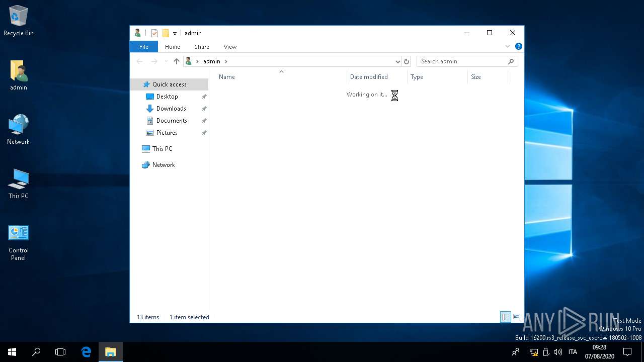Screen dimensions: 644x362
Task: Sort by the Date modified column
Action: pyautogui.click(x=377, y=77)
